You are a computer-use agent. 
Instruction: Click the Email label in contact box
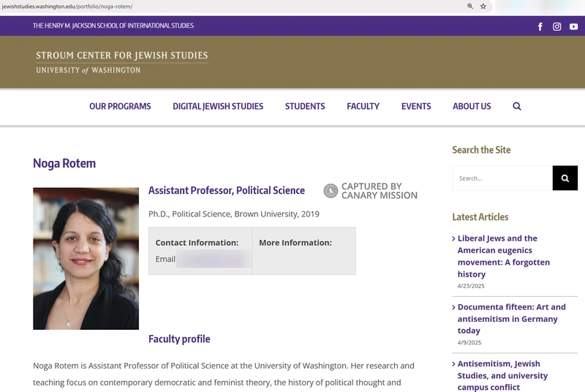tap(165, 259)
